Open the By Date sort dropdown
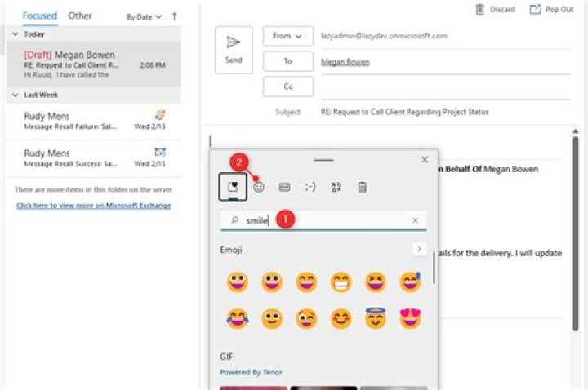 click(x=144, y=16)
